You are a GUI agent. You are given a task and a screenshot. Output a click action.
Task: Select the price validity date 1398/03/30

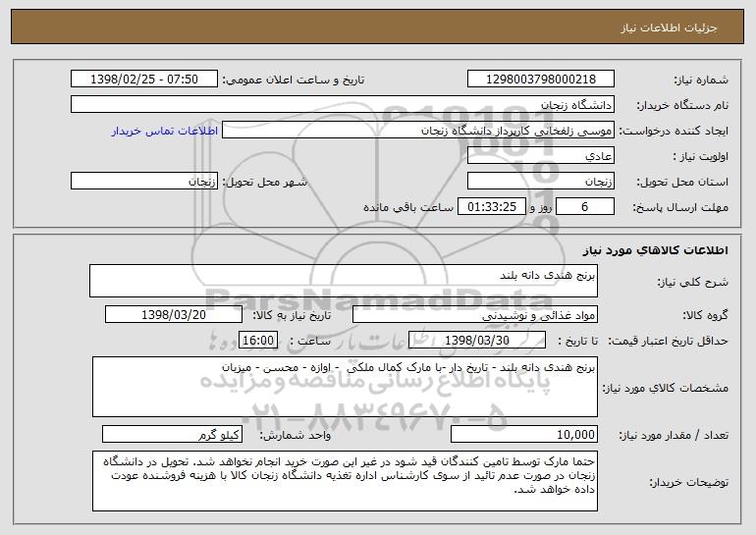pos(477,341)
